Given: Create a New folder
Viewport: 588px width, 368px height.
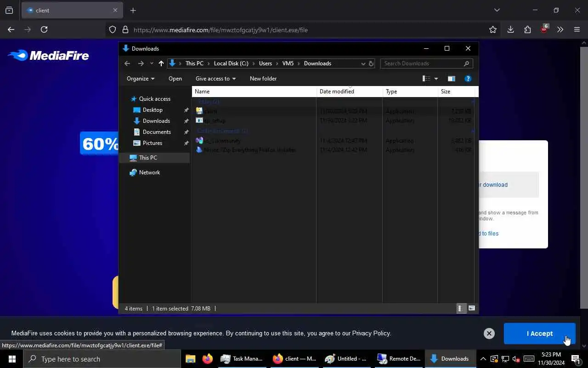Looking at the screenshot, I should click(x=263, y=79).
